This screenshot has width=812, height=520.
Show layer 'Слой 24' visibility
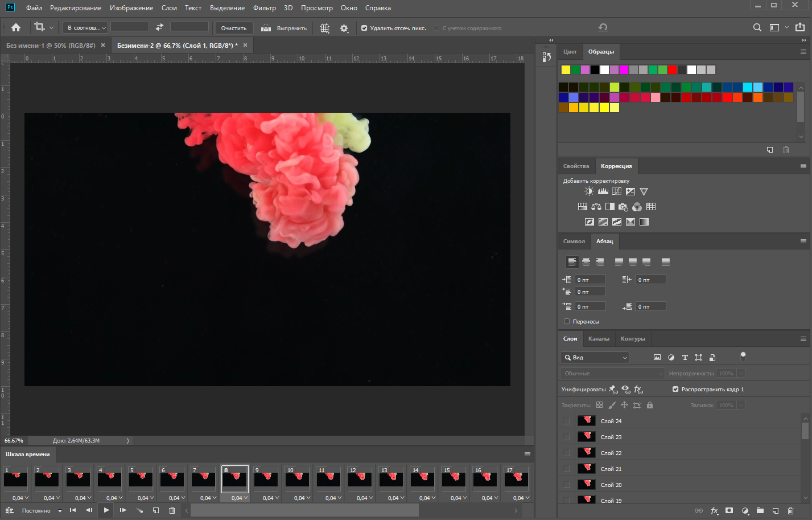[x=566, y=421]
